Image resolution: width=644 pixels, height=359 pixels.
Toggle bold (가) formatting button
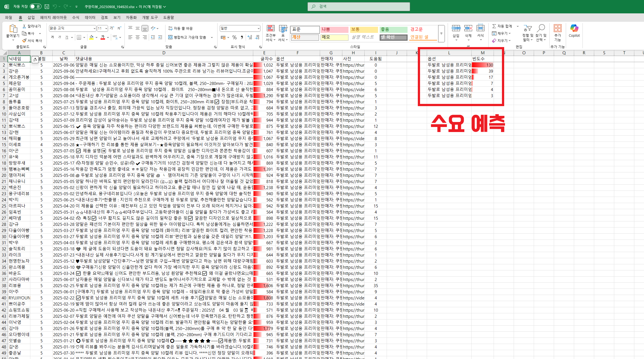(x=52, y=37)
